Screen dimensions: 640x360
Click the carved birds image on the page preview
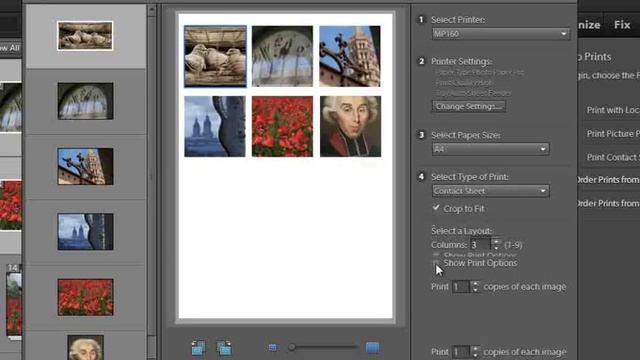(x=215, y=56)
